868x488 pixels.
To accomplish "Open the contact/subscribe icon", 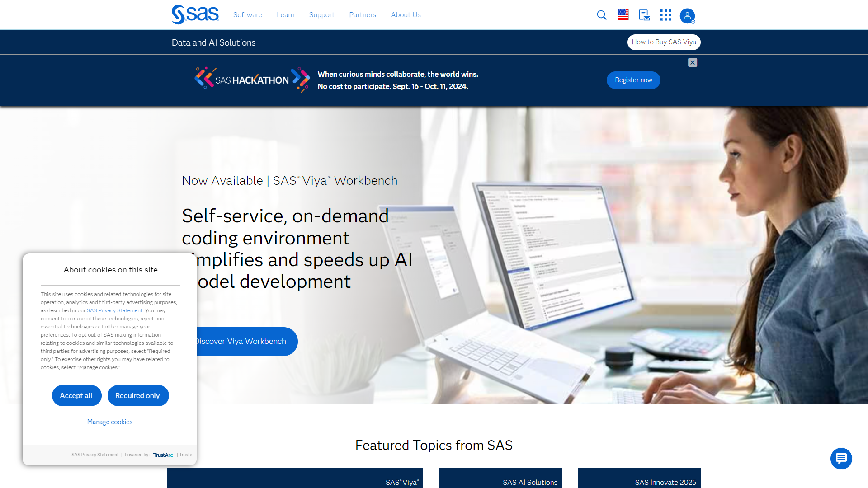I will click(x=644, y=15).
